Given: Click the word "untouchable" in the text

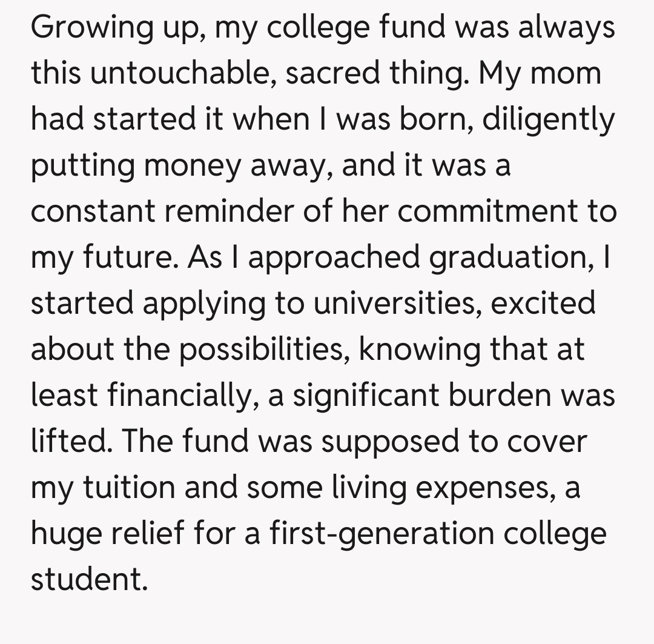Looking at the screenshot, I should tap(180, 74).
